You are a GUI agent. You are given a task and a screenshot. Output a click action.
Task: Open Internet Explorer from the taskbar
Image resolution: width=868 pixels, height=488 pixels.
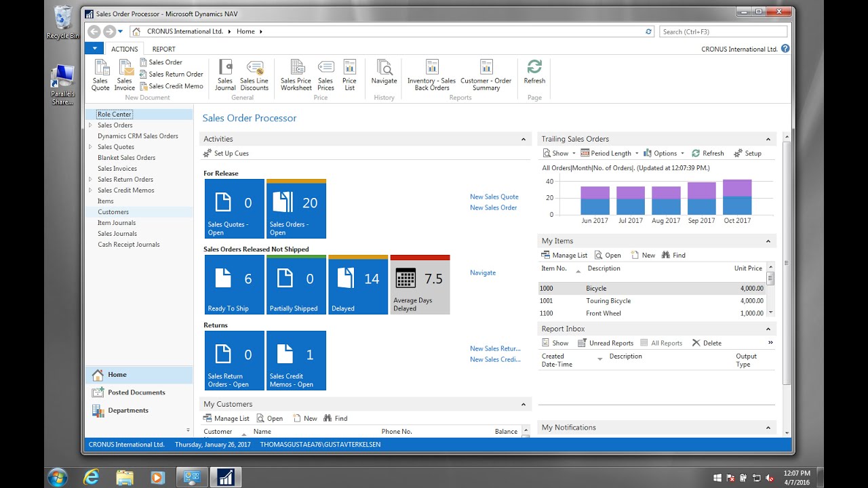pyautogui.click(x=91, y=477)
